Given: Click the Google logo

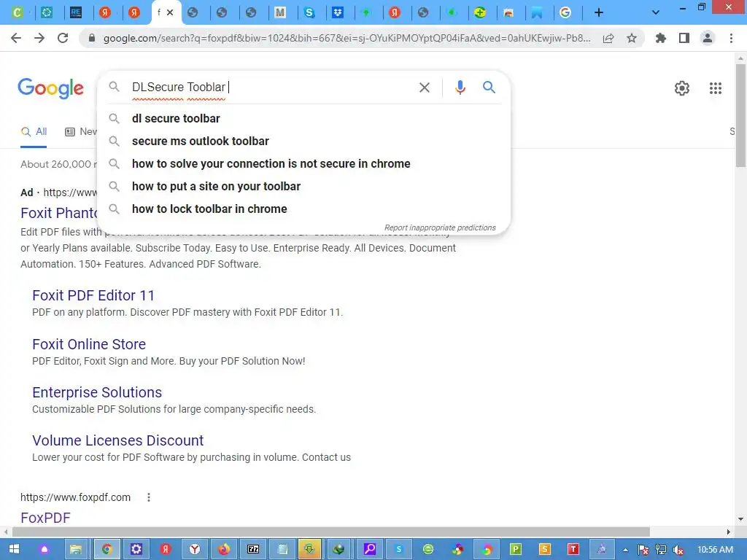Looking at the screenshot, I should [x=50, y=88].
